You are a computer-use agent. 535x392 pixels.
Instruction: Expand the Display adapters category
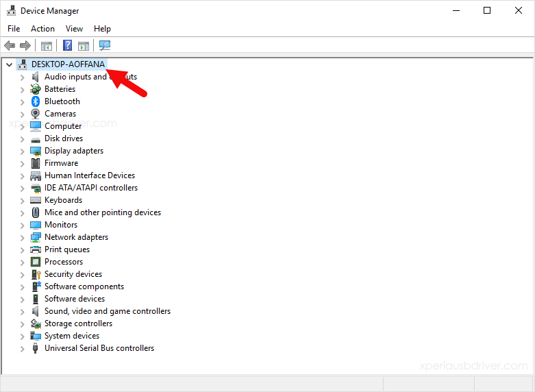click(22, 151)
